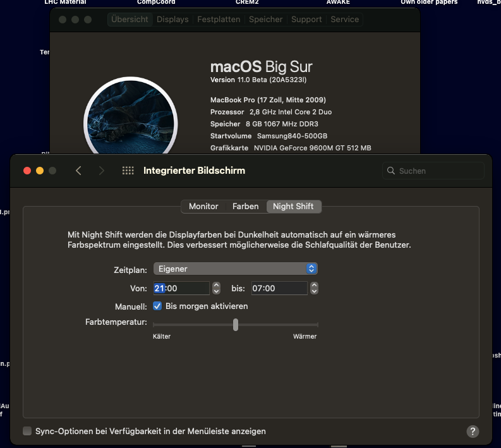Screen dimensions: 501x448
Task: Click the MacBook Pro model text
Action: [x=268, y=100]
